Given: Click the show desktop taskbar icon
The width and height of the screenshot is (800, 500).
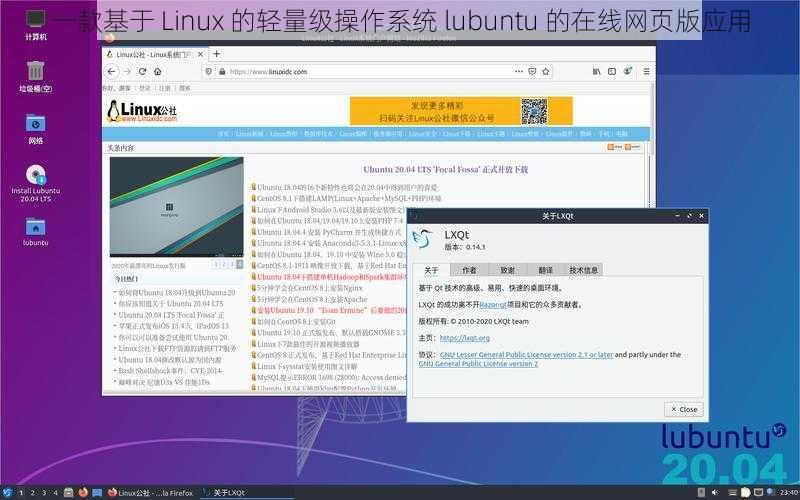Looking at the screenshot, I should 97,493.
